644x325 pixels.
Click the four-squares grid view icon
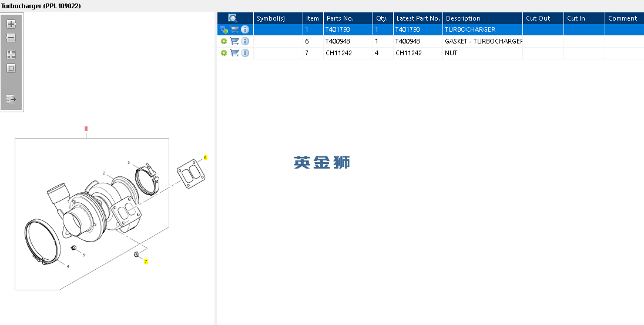pos(11,55)
